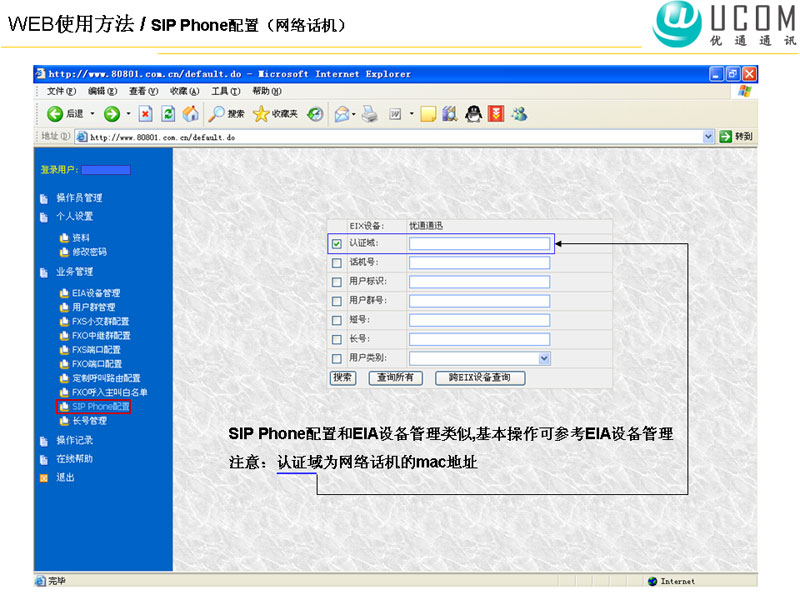Screen dimensions: 800x600
Task: Open the Messenger people icon
Action: [519, 114]
